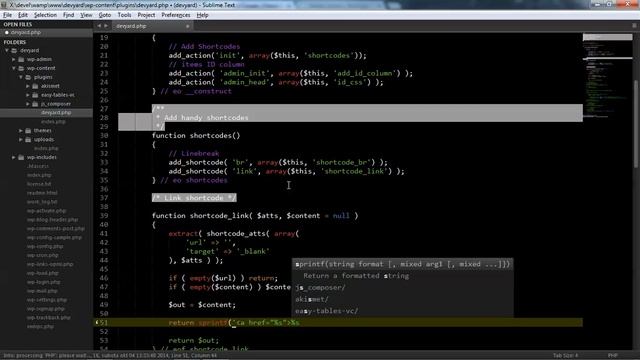Change Tab Size setting in status bar
Viewport: 640px width, 360px height.
point(566,356)
